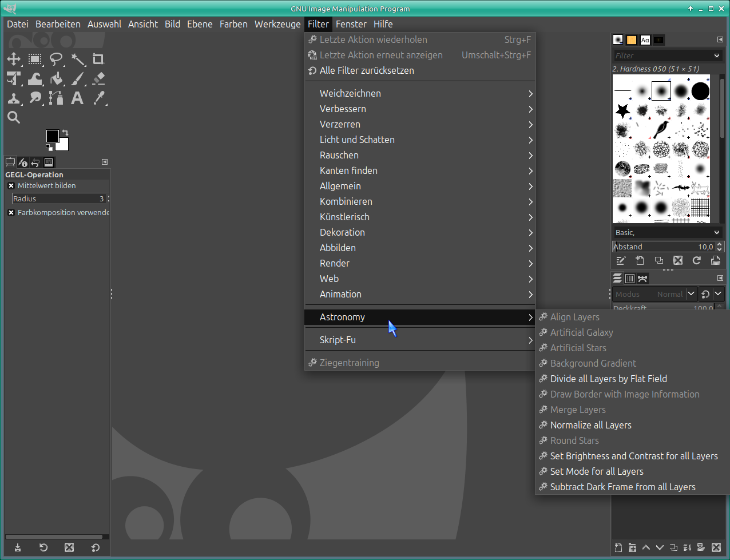Expand the Licht und Schatten submenu
The image size is (730, 560).
point(420,140)
